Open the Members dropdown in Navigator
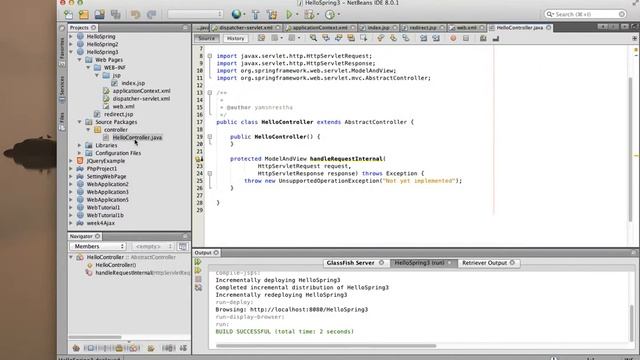The height and width of the screenshot is (360, 640). (98, 246)
